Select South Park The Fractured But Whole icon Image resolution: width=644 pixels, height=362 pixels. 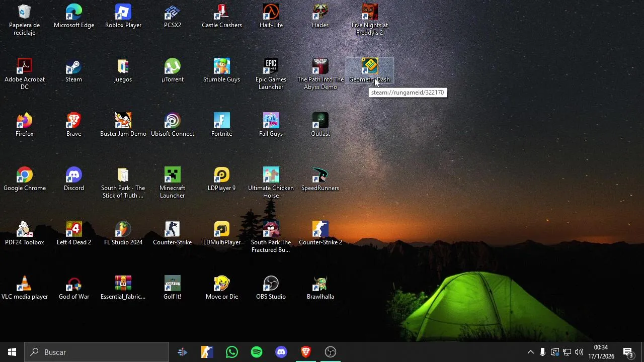(x=271, y=237)
